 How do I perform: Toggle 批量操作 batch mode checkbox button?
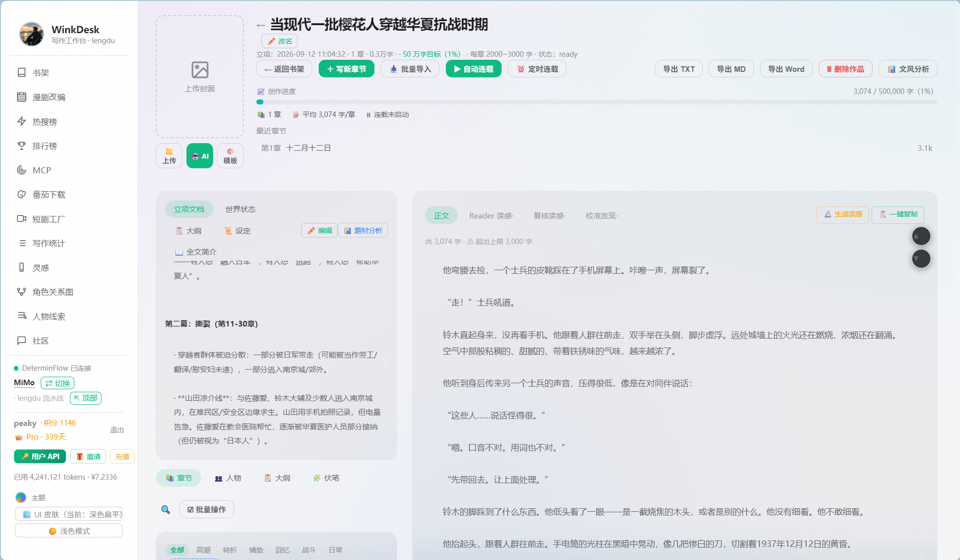pyautogui.click(x=207, y=510)
